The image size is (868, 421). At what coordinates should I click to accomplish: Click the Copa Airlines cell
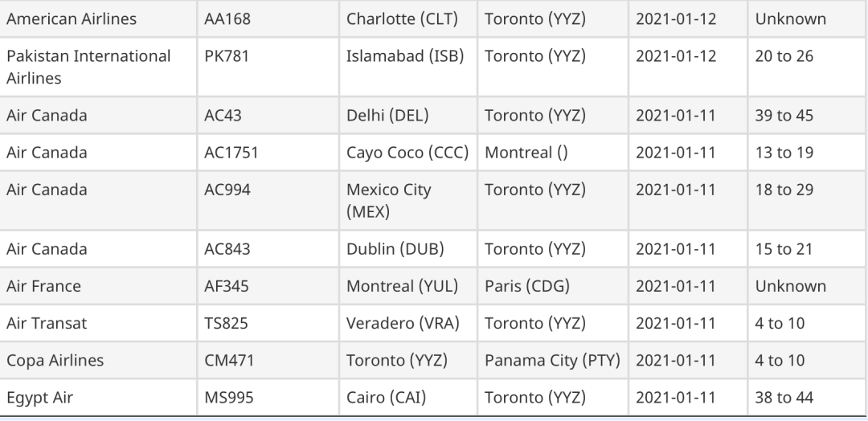point(98,360)
